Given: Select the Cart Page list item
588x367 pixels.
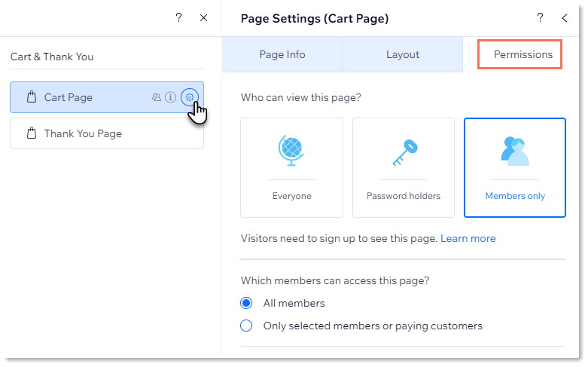Looking at the screenshot, I should coord(107,97).
